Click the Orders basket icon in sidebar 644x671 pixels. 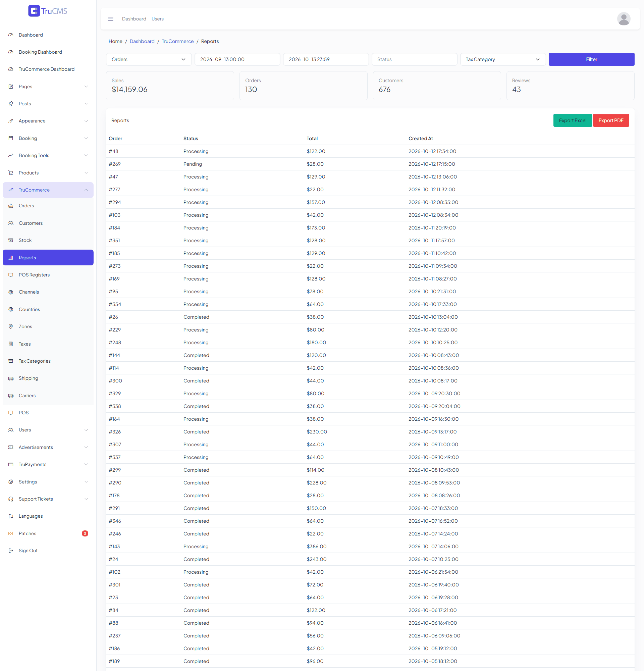coord(11,206)
